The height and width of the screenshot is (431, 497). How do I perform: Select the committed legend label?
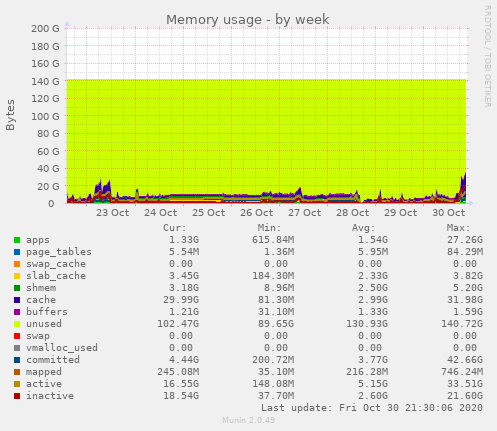(x=53, y=360)
